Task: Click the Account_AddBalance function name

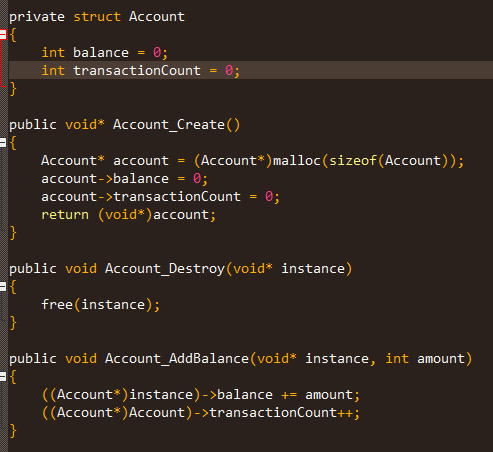Action: [x=177, y=359]
